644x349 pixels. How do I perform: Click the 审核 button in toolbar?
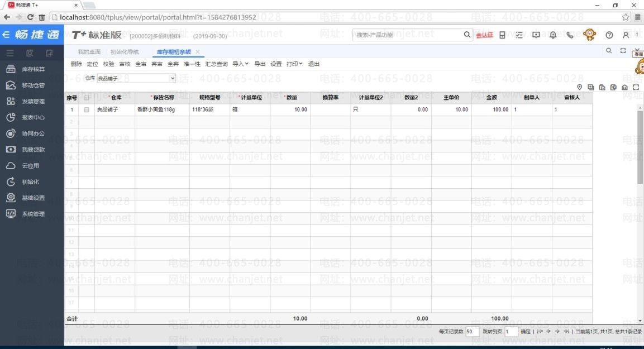[125, 64]
